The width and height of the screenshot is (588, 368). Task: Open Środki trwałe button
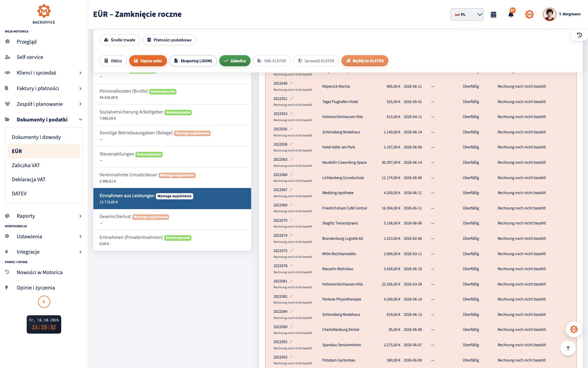(x=119, y=40)
